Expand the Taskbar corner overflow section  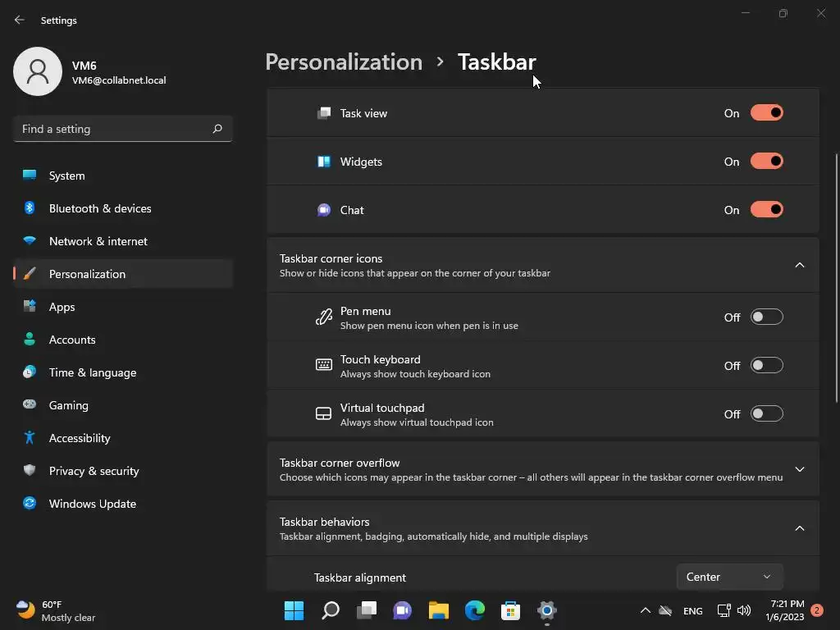(x=543, y=469)
